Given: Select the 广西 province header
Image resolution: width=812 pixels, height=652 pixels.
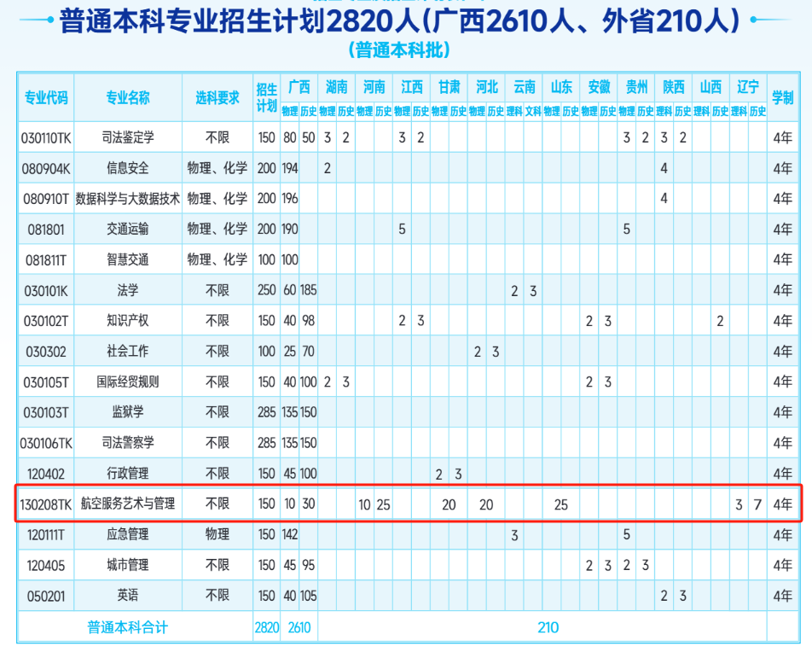Looking at the screenshot, I should click(x=299, y=87).
